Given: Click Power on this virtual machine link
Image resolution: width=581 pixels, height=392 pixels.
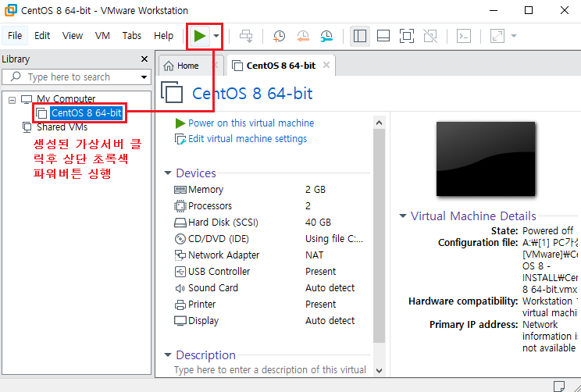Looking at the screenshot, I should click(x=251, y=123).
